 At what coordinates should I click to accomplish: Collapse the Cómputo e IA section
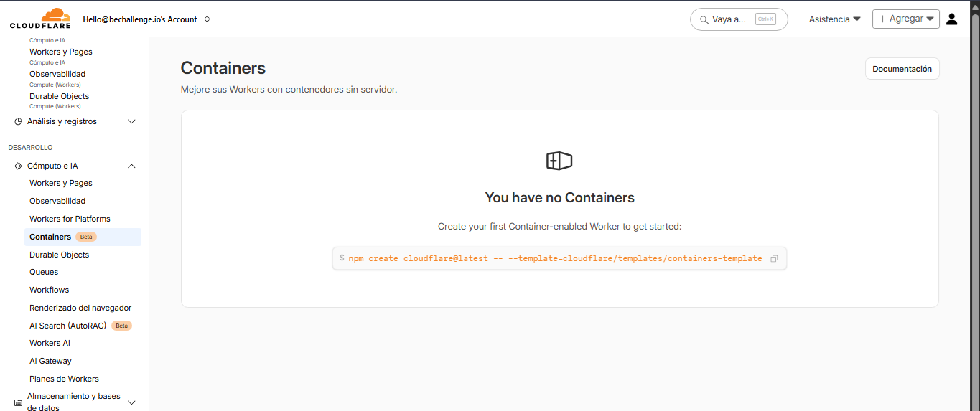131,166
